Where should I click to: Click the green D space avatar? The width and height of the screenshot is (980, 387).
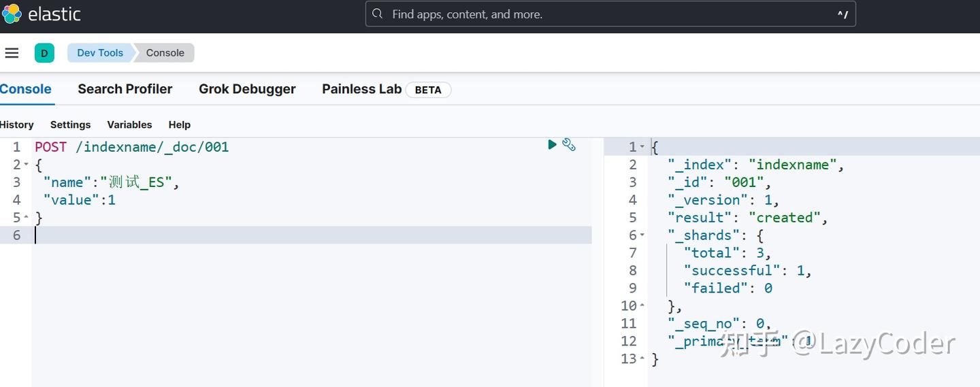(x=44, y=53)
